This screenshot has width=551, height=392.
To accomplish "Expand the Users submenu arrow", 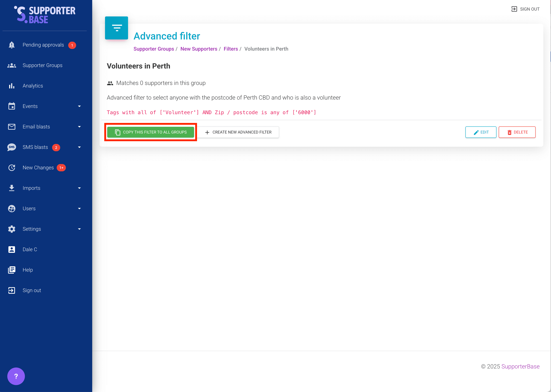I will [x=79, y=209].
